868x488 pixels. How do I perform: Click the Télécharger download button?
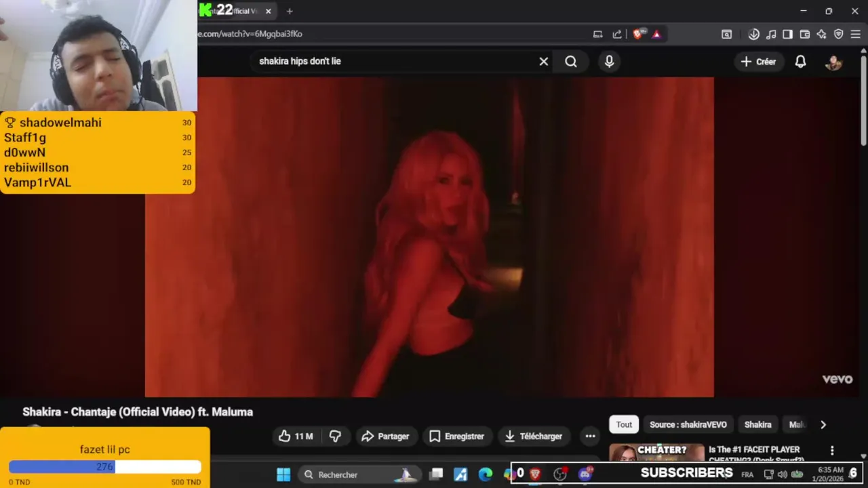click(x=534, y=436)
